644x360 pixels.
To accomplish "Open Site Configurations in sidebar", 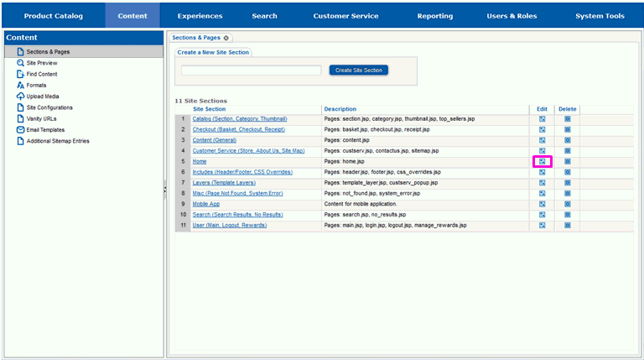I will tap(49, 107).
